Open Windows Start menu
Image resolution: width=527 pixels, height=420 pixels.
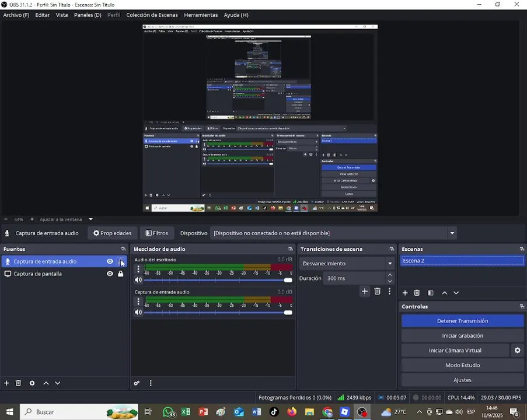coord(10,412)
